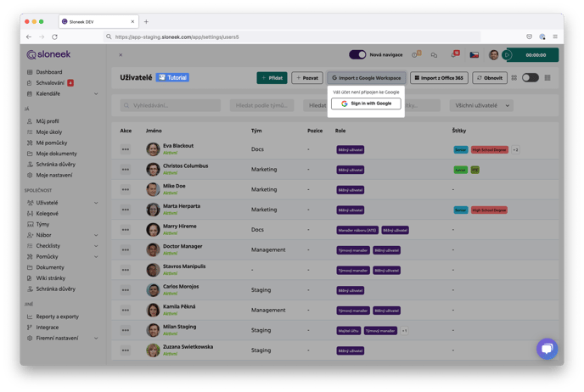Click the Kolegové sidebar icon
The height and width of the screenshot is (392, 584).
[x=30, y=214]
